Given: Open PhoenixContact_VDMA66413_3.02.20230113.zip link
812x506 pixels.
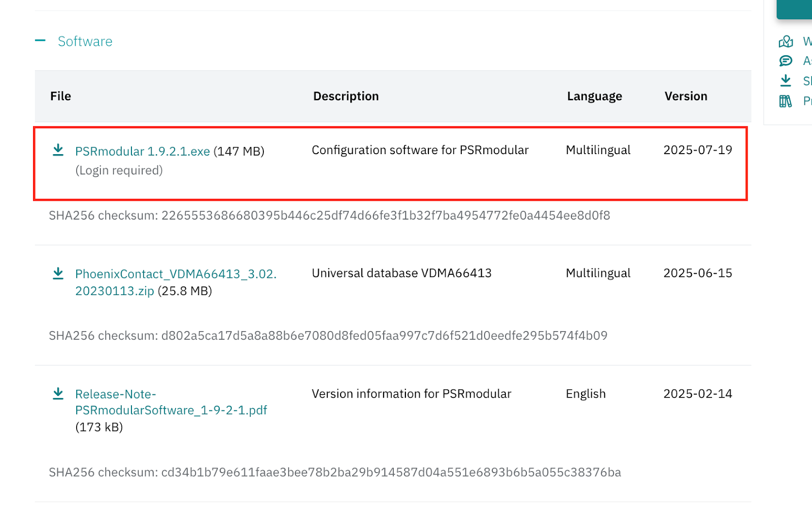Looking at the screenshot, I should pyautogui.click(x=176, y=282).
